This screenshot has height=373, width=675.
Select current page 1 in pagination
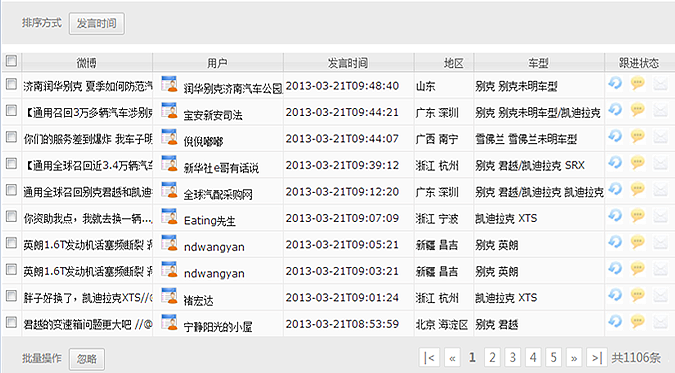(472, 357)
